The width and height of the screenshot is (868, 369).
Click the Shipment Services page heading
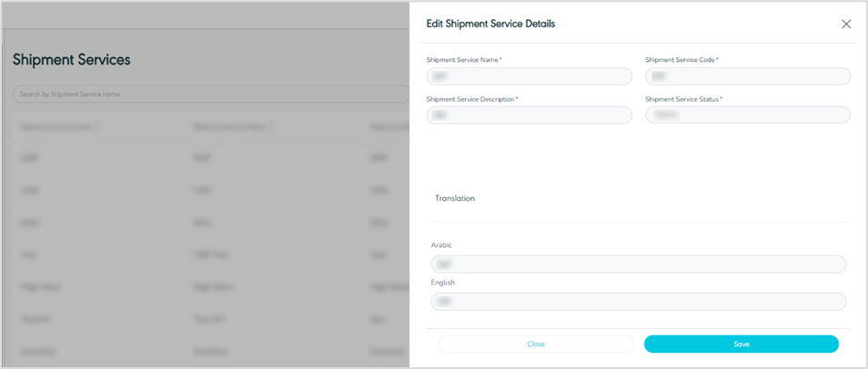72,60
